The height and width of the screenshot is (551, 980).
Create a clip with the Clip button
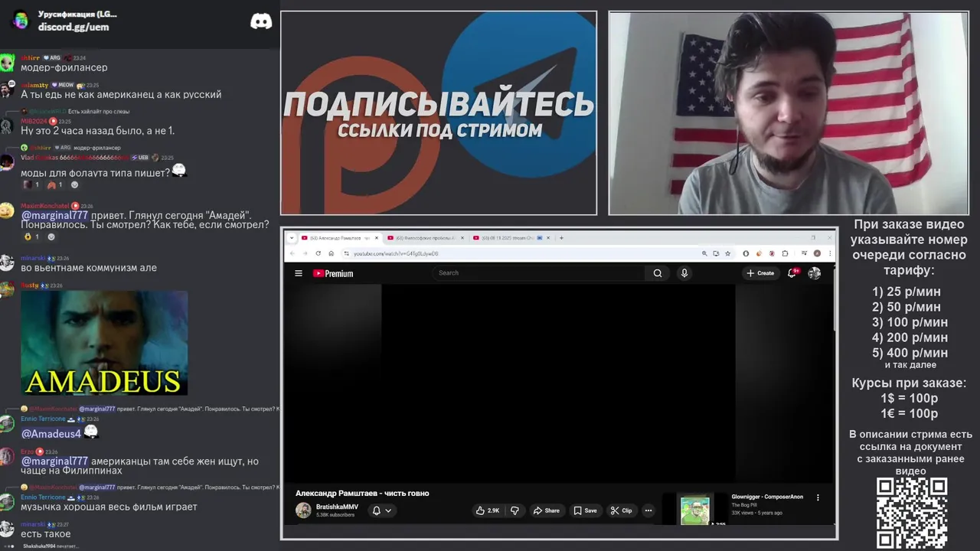click(621, 510)
